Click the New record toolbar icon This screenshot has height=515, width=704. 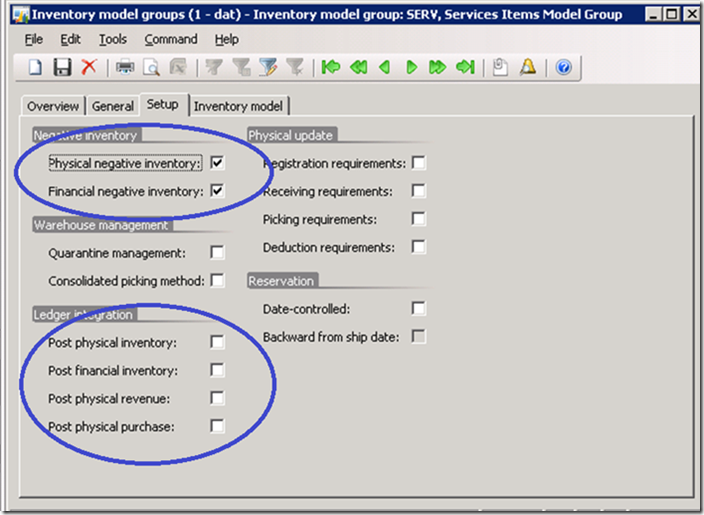click(35, 68)
